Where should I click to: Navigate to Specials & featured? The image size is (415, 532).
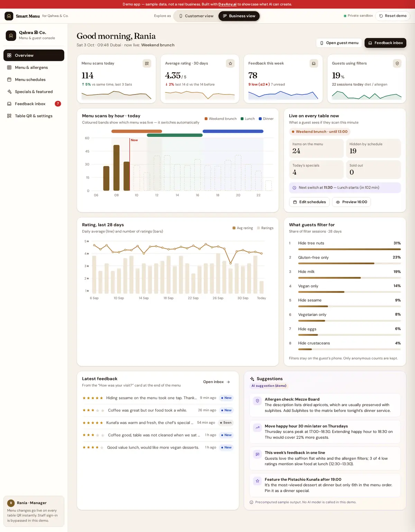click(x=34, y=92)
